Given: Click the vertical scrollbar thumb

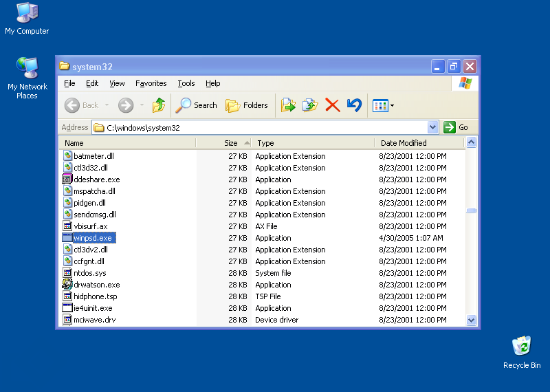Looking at the screenshot, I should tap(471, 210).
